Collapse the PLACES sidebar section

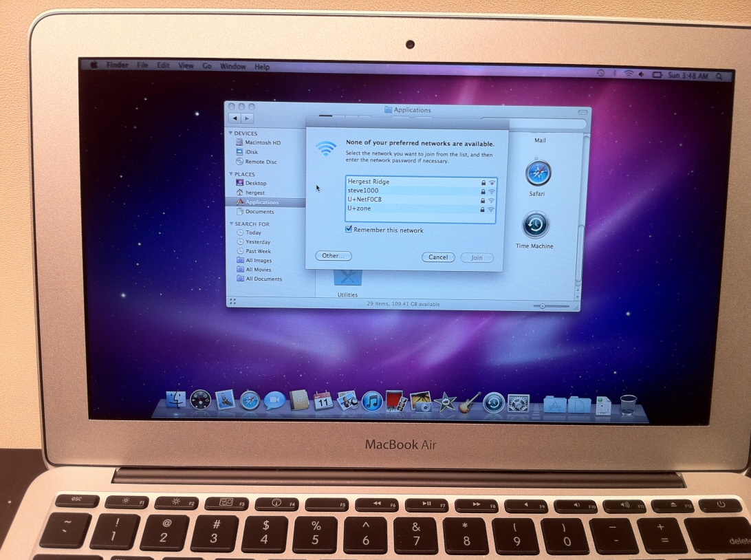pos(231,175)
